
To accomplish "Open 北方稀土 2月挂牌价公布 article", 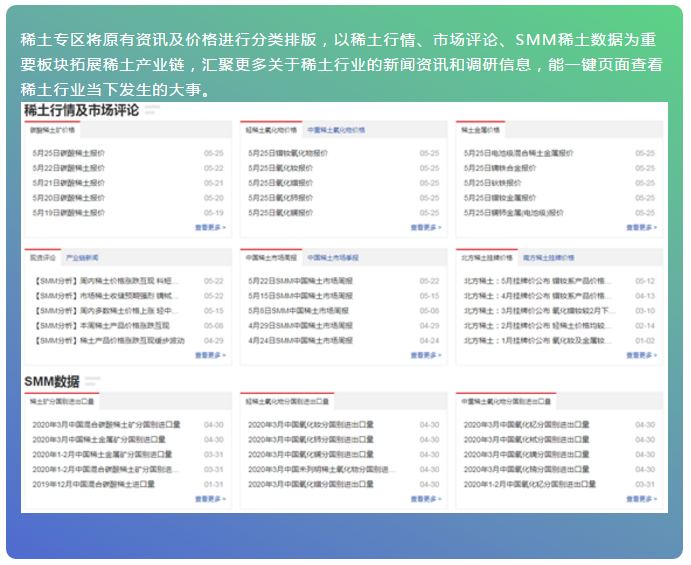I will tap(537, 326).
